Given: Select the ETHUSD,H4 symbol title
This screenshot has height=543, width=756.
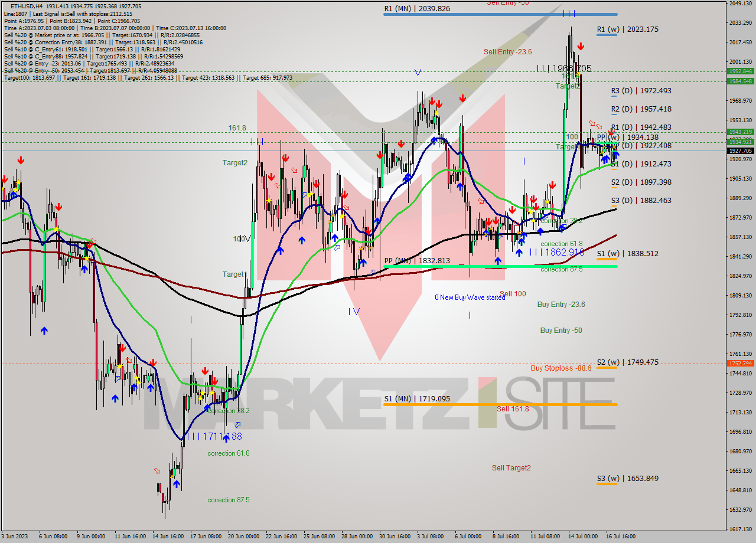Looking at the screenshot, I should pyautogui.click(x=27, y=6).
